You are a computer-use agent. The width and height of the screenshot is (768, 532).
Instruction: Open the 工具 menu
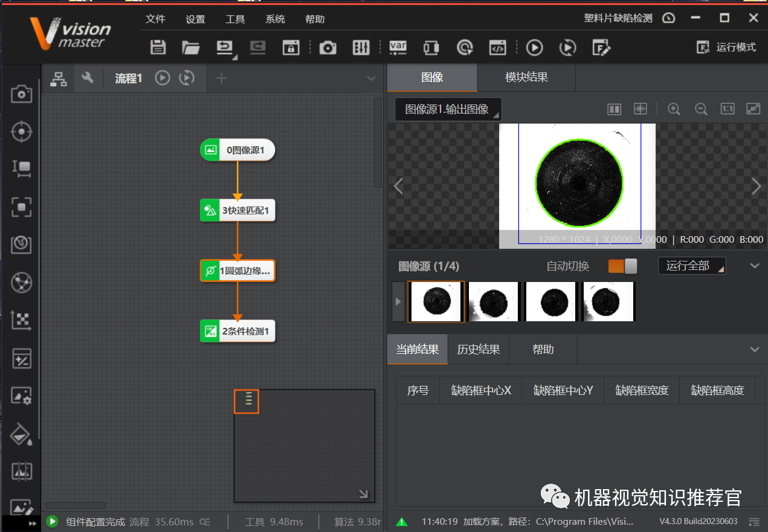[235, 19]
